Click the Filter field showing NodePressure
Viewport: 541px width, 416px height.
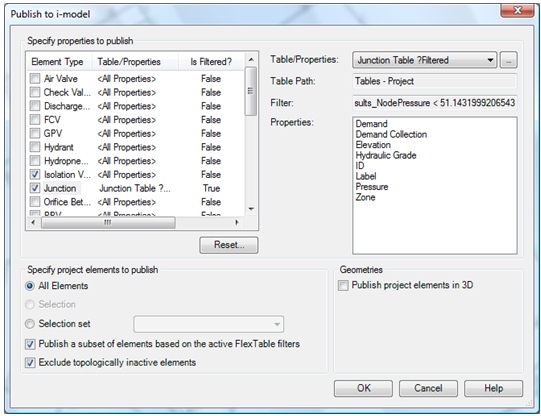click(435, 103)
